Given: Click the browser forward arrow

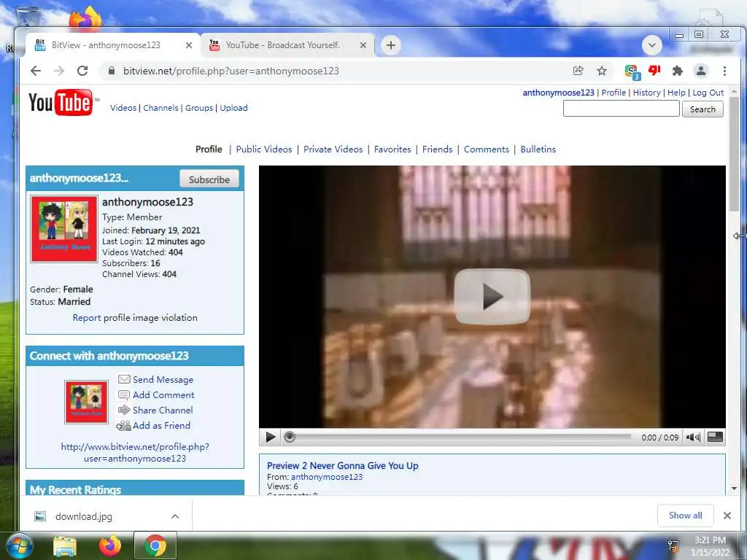Looking at the screenshot, I should (59, 71).
